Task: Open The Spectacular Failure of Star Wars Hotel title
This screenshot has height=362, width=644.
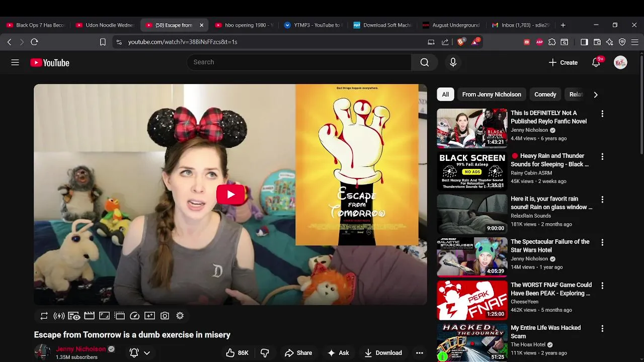Action: [550, 246]
